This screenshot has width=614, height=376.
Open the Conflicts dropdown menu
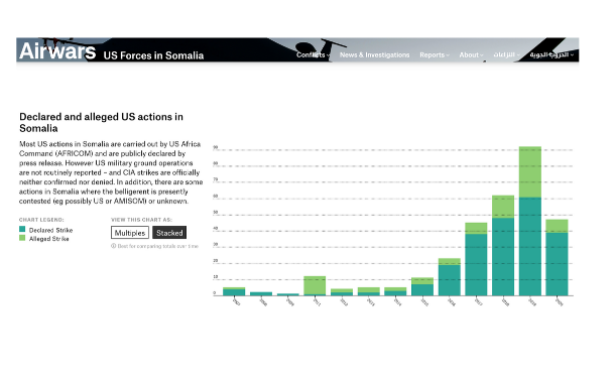[313, 55]
